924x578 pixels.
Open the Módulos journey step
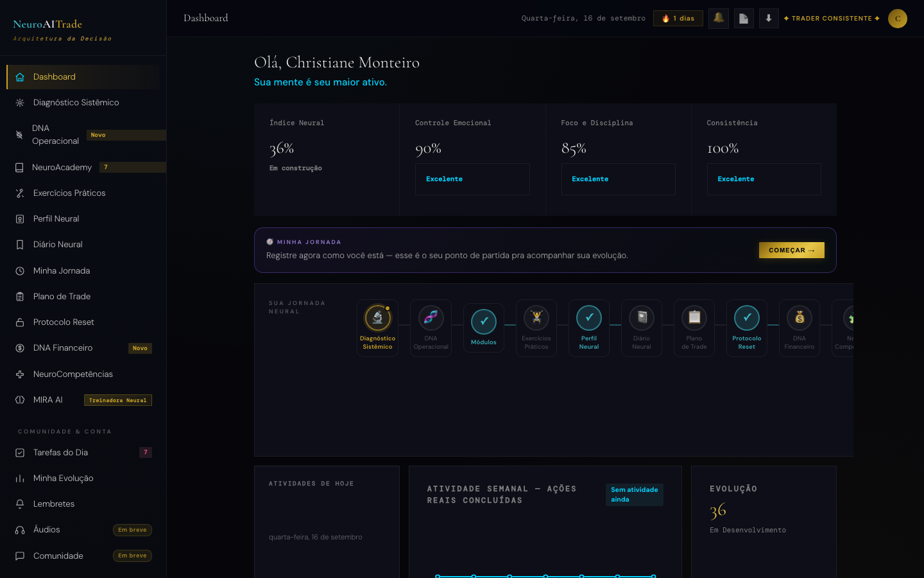(484, 328)
